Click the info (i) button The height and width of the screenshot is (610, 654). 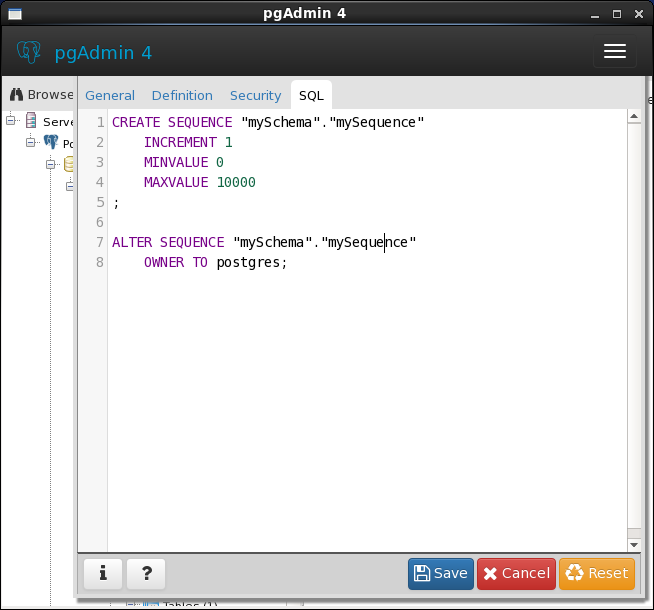(103, 573)
